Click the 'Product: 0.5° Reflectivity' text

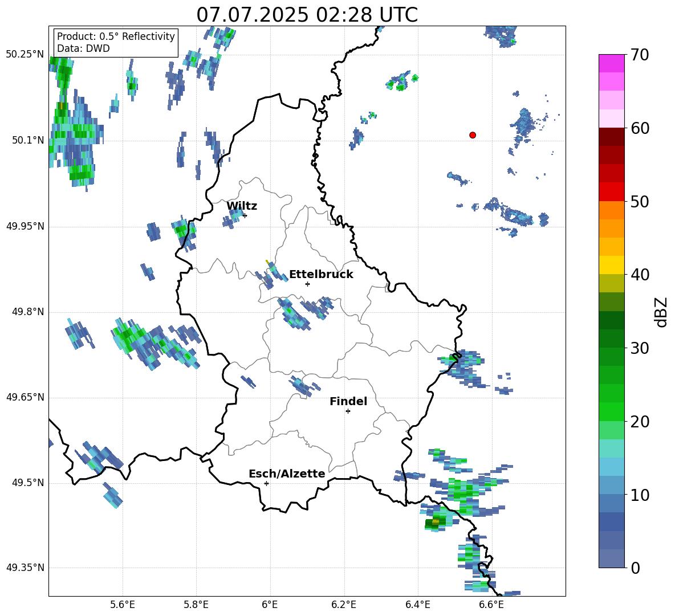(116, 36)
